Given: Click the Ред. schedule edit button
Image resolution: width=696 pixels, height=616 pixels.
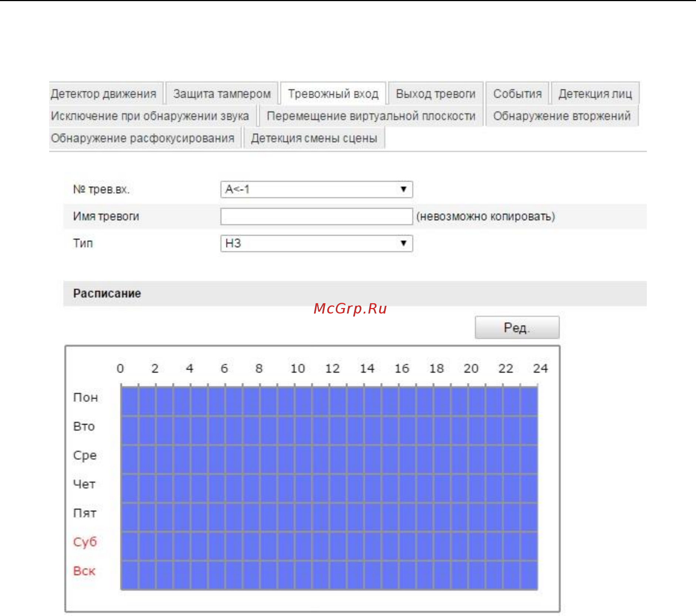Looking at the screenshot, I should coord(517,328).
